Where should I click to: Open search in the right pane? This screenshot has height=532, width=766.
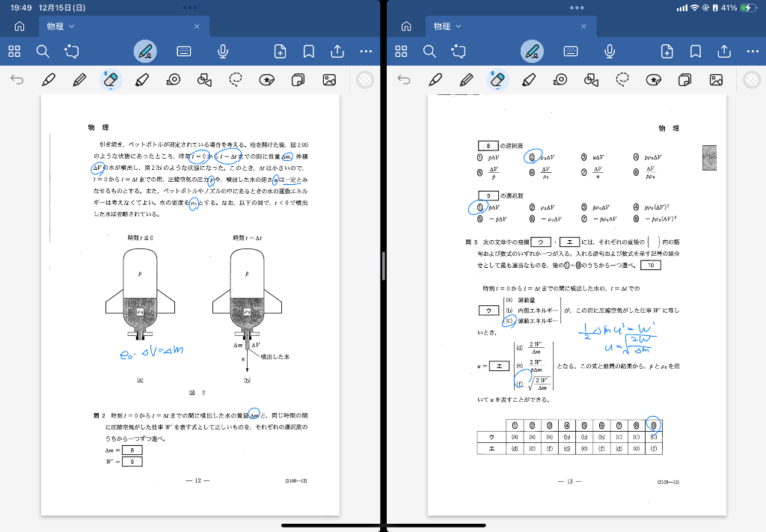(x=429, y=51)
